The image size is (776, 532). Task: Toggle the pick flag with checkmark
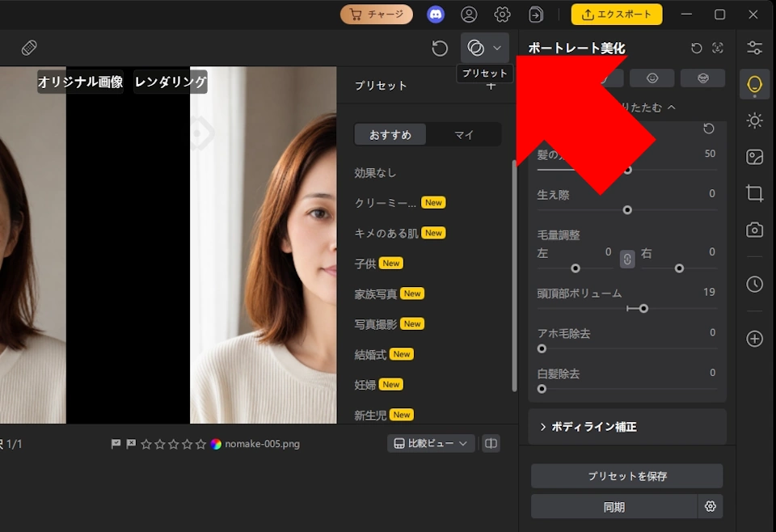tap(116, 444)
